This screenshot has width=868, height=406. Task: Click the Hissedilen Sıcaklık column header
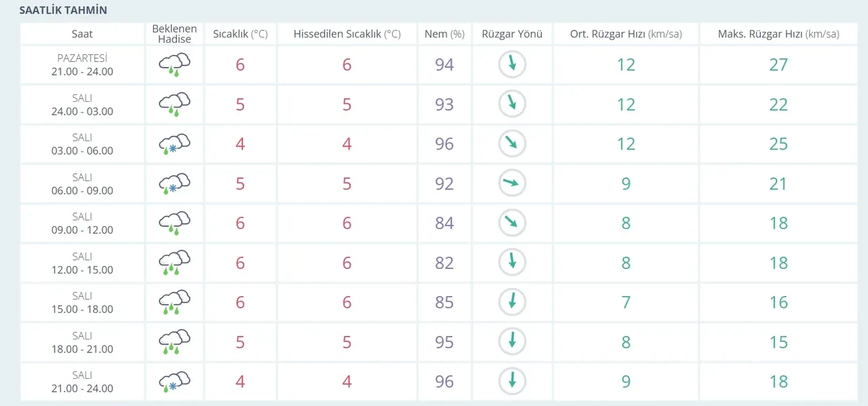coord(347,34)
